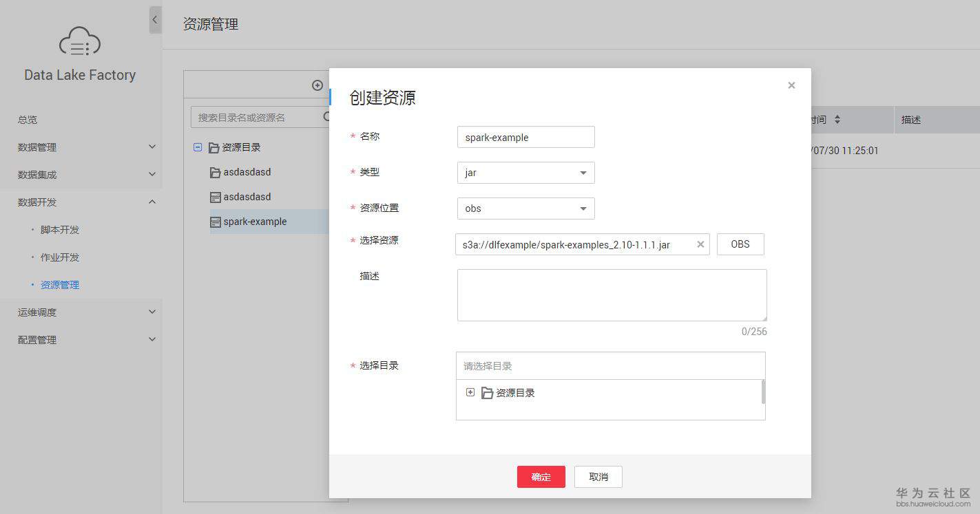Click the OBS button to browse resources
This screenshot has width=980, height=514.
740,244
